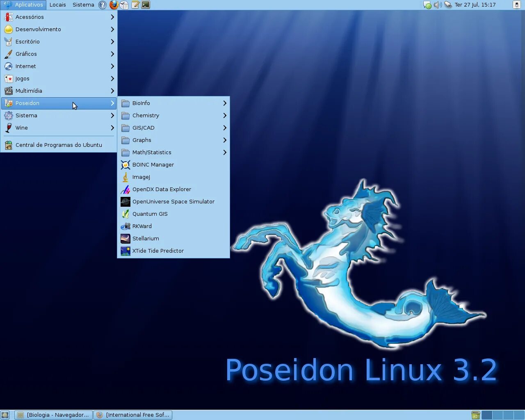
Task: Open Quantum GIS
Action: [x=173, y=214]
